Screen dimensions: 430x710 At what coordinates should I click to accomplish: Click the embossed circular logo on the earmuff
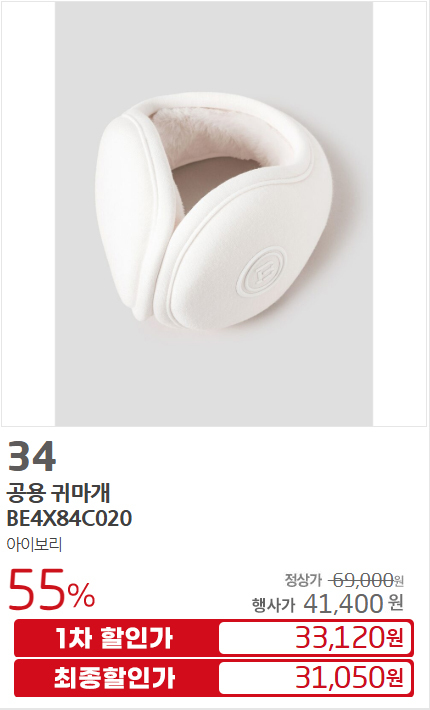(x=262, y=270)
